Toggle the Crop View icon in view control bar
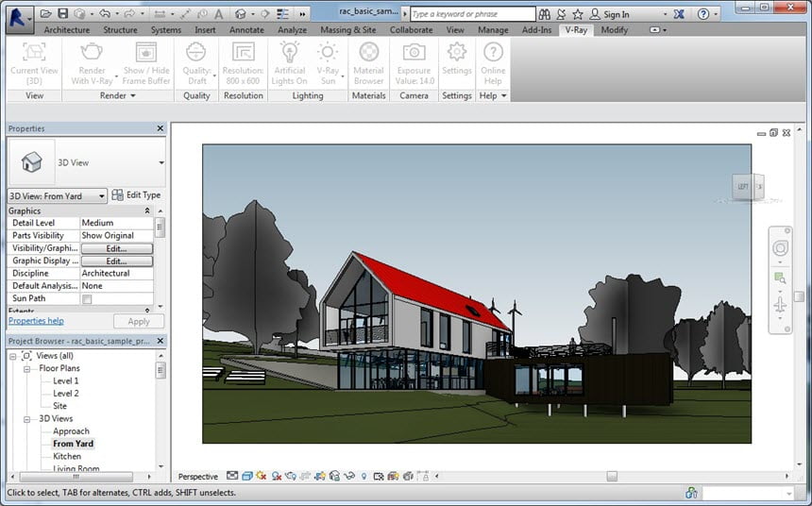 (305, 476)
